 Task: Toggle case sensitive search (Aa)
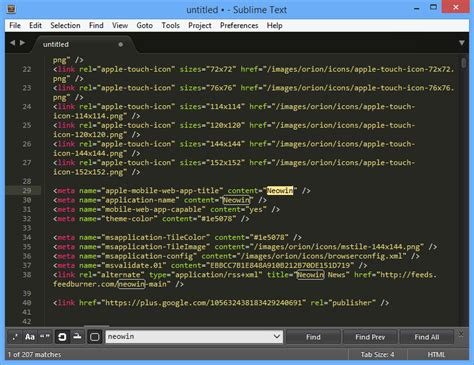click(30, 337)
